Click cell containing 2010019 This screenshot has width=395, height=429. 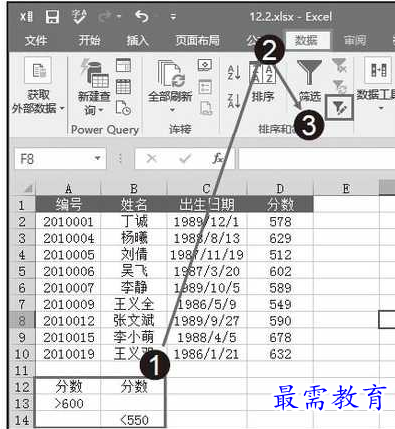pos(68,354)
